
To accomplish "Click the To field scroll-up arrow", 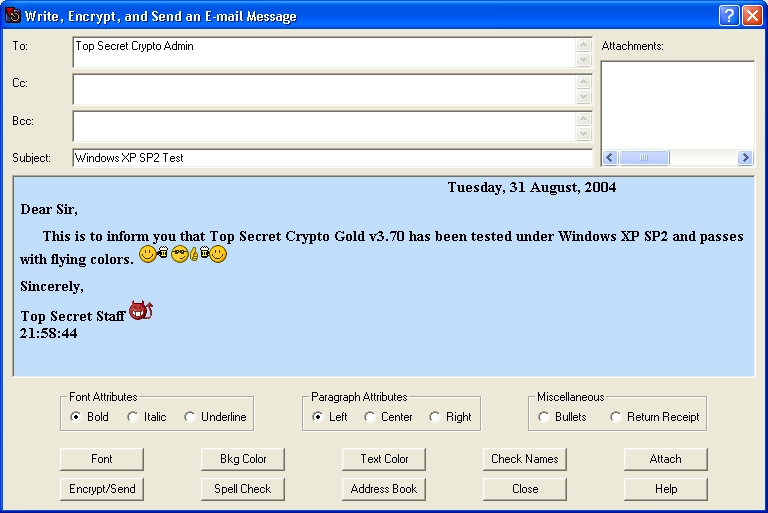I will tap(583, 45).
